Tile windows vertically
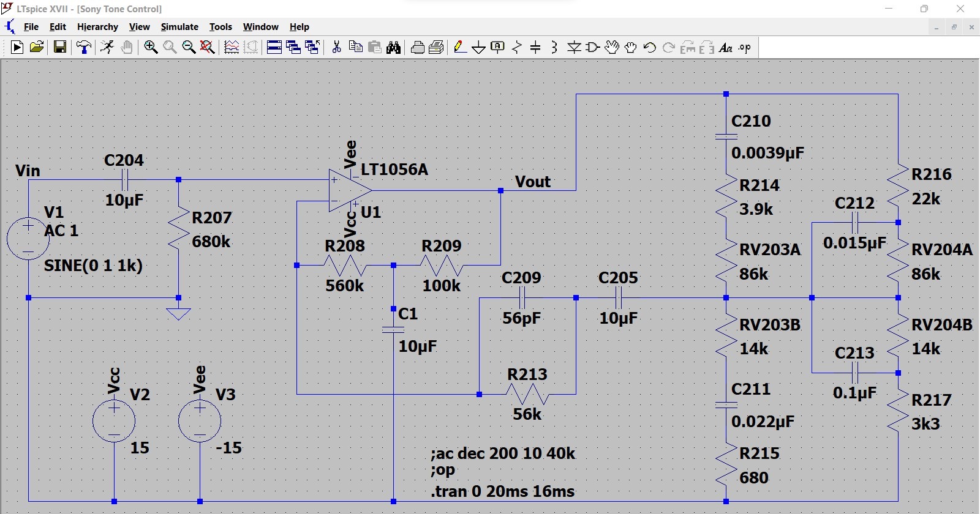This screenshot has height=514, width=980. tap(293, 47)
